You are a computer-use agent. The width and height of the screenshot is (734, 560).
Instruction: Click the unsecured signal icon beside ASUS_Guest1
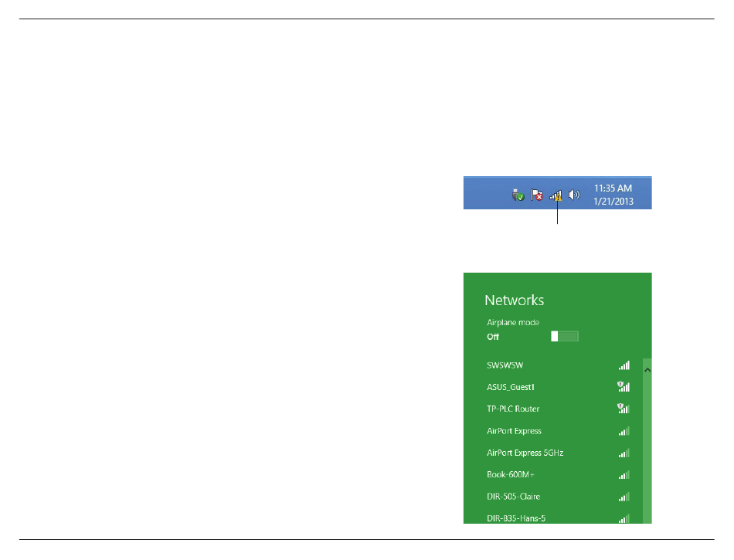point(623,387)
